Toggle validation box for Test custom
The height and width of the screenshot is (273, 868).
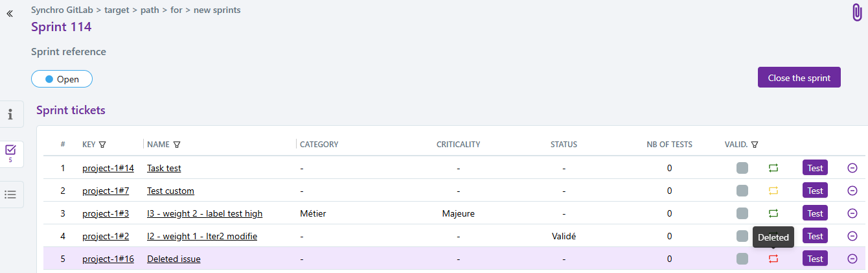[x=742, y=191]
